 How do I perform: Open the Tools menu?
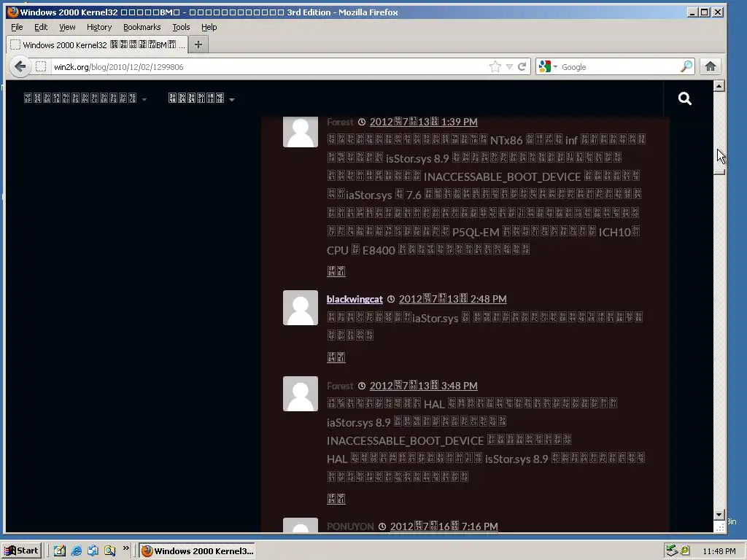(x=181, y=27)
